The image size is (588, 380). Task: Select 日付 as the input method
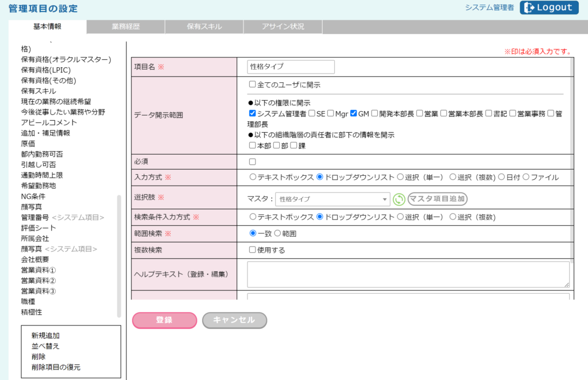pyautogui.click(x=501, y=177)
